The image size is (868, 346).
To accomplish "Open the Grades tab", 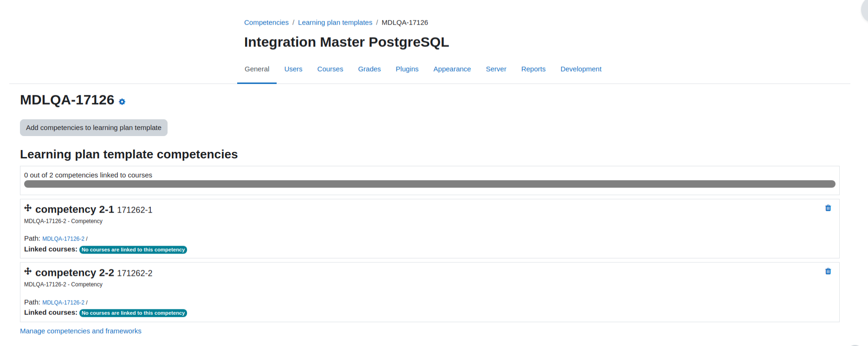I will click(x=369, y=69).
